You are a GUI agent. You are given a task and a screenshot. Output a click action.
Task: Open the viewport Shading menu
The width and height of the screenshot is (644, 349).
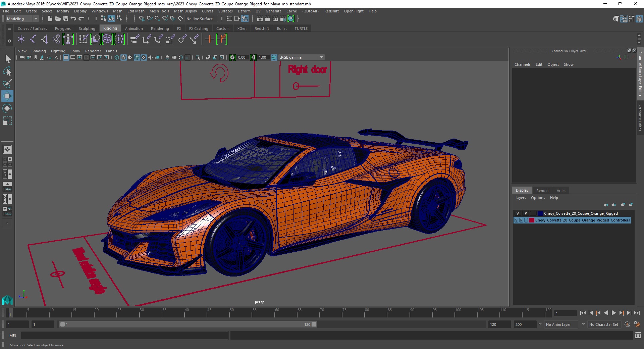pyautogui.click(x=39, y=51)
